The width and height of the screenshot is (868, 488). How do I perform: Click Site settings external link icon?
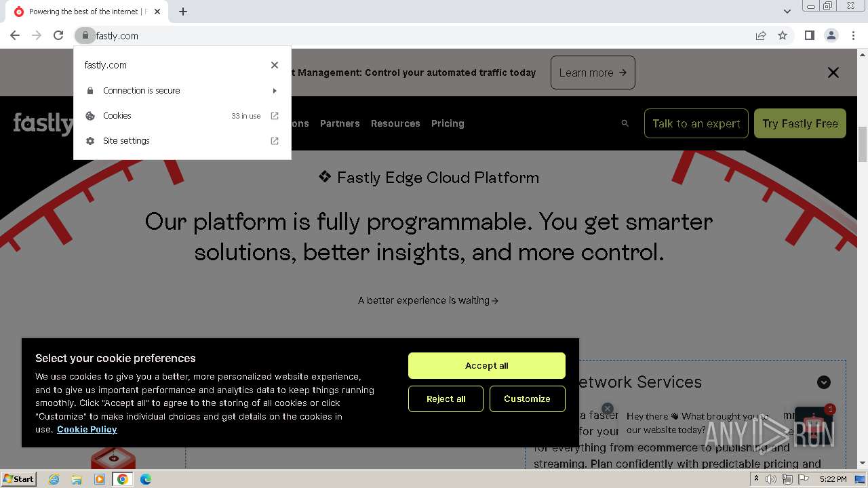275,141
